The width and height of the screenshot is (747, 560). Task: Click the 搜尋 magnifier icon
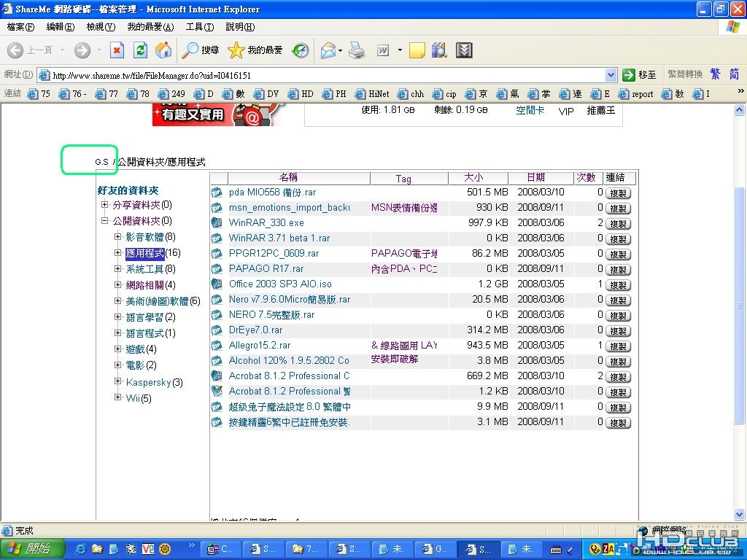190,50
